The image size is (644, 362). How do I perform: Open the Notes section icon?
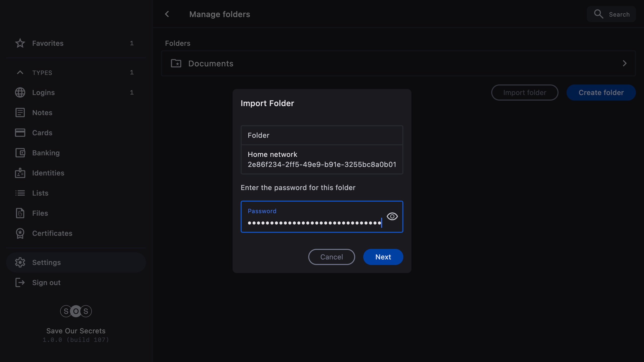click(x=20, y=113)
